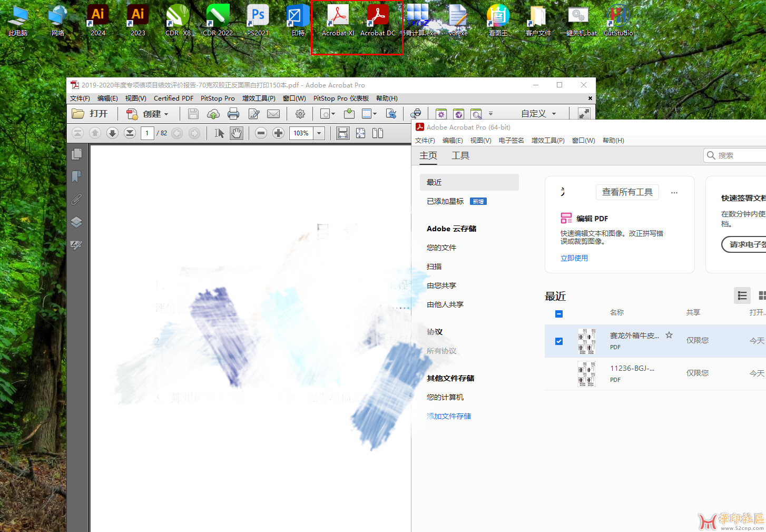
Task: Click 您的文件 in sidebar
Action: tap(441, 248)
